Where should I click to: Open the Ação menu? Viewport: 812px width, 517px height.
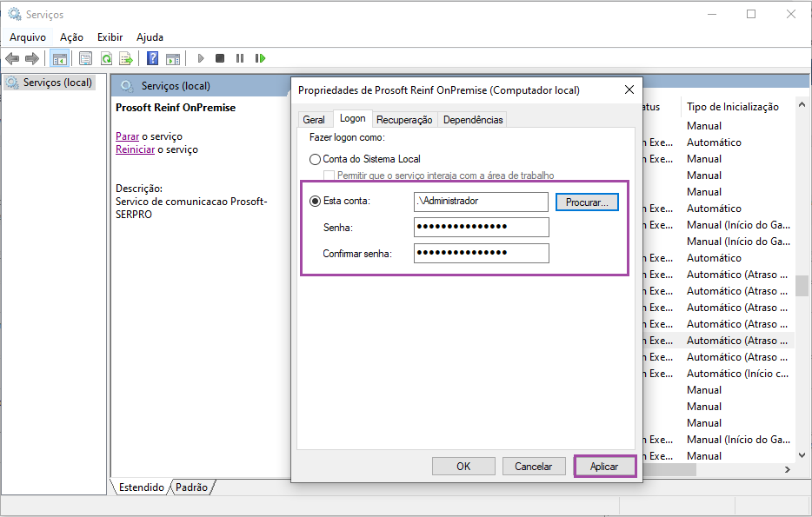pos(71,37)
